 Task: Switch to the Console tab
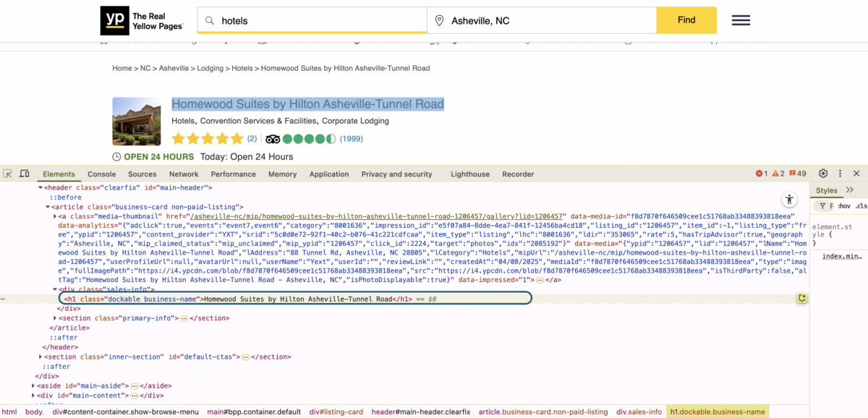(101, 174)
